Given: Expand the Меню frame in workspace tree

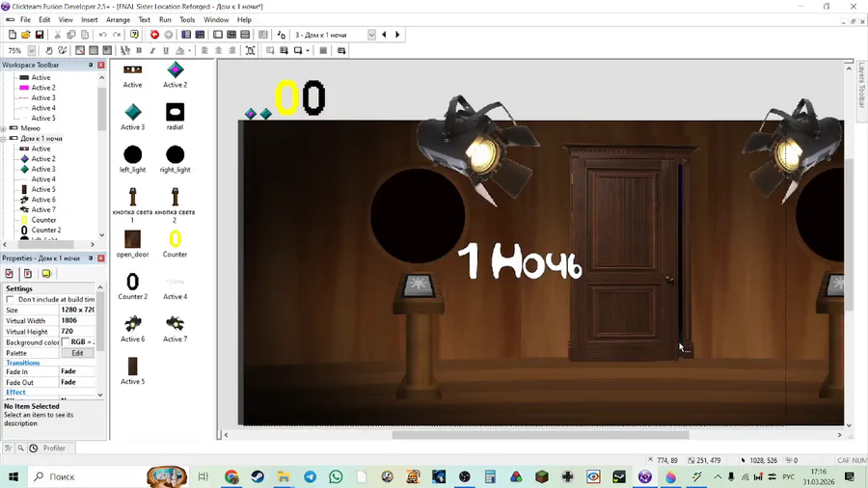Looking at the screenshot, I should (4, 128).
